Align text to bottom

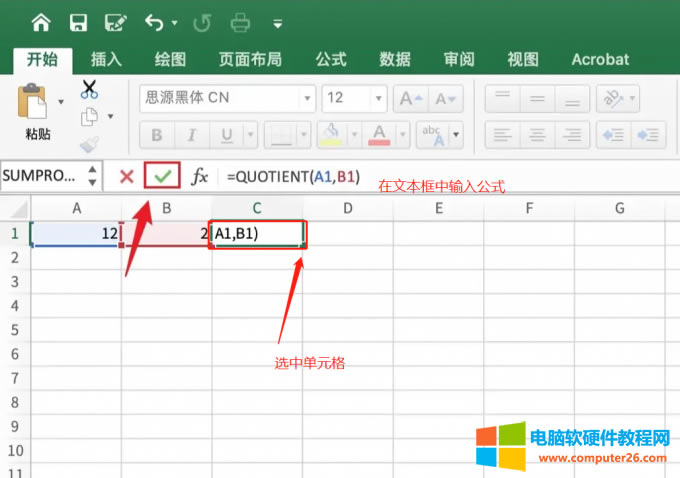coord(572,99)
